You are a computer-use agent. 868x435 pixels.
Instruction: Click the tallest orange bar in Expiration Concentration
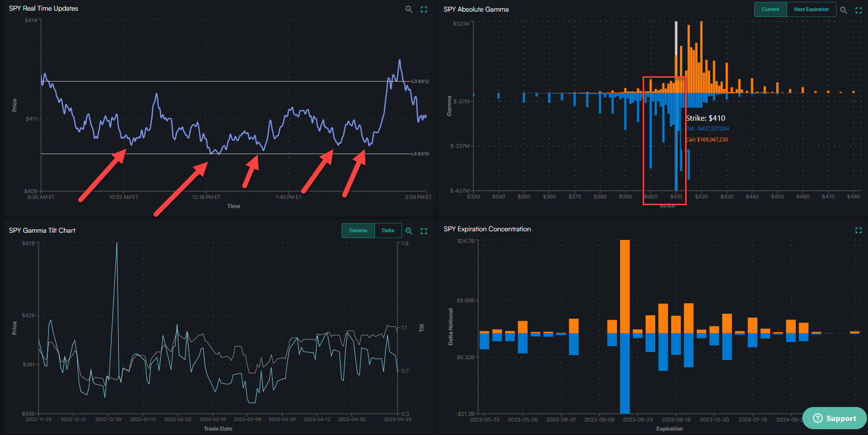click(x=625, y=286)
